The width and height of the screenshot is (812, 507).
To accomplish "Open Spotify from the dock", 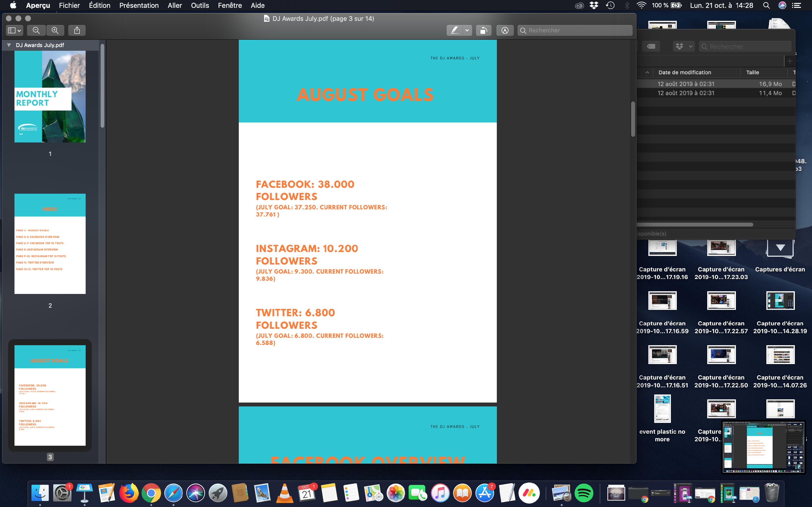I will (x=584, y=493).
